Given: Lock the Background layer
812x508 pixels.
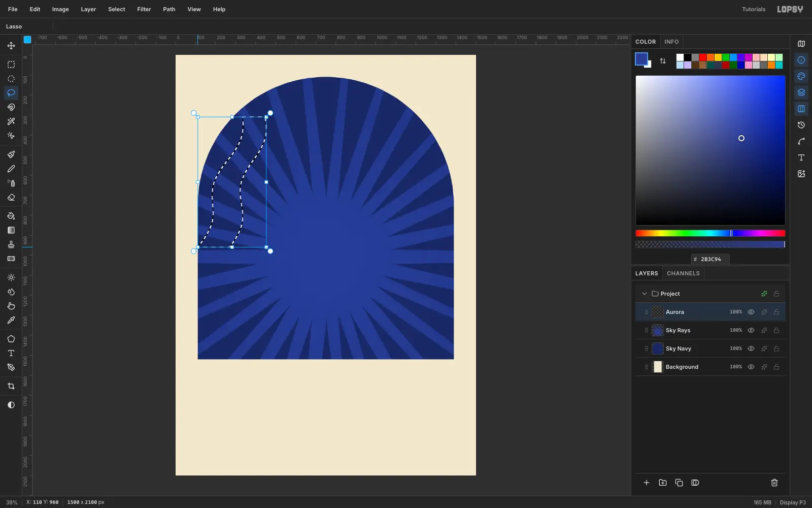Looking at the screenshot, I should 776,367.
